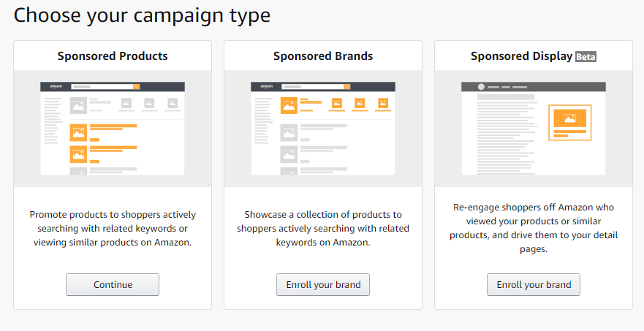
Task: Click orange search button in Sponsored Brands preview
Action: [x=347, y=87]
